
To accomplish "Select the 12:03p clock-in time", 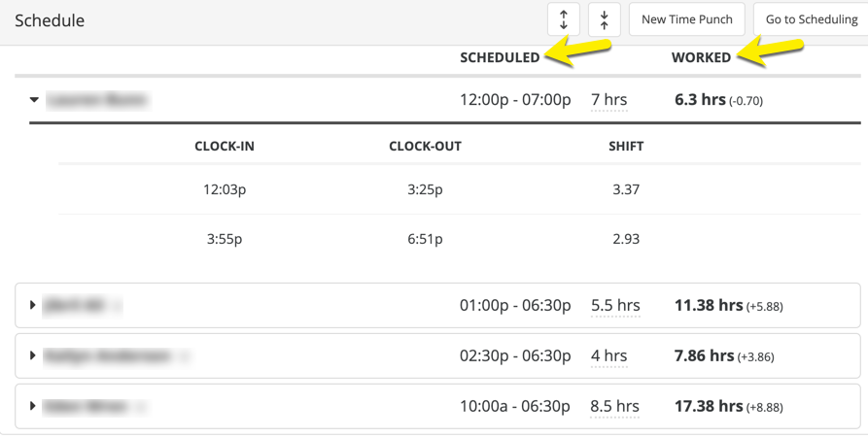I will tap(225, 189).
